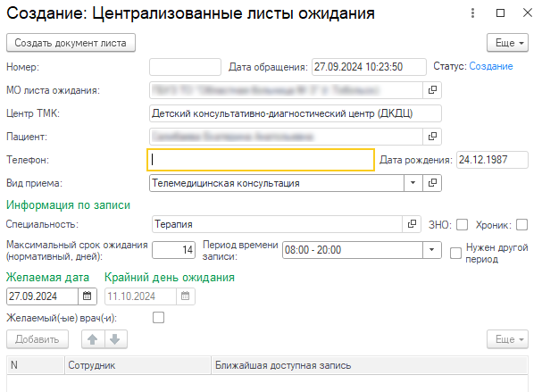Focus the Телефон input field
The image size is (542, 392).
pos(261,159)
